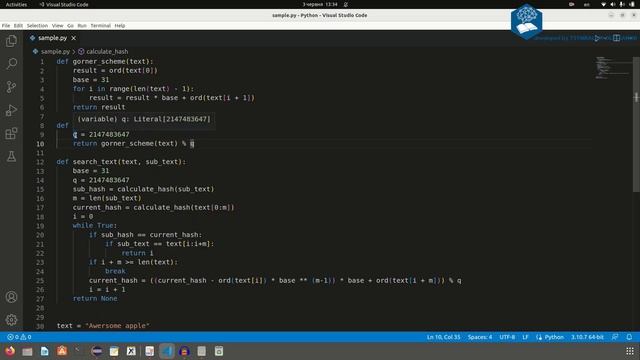Open errors and warnings in status bar
Image resolution: width=640 pixels, height=360 pixels.
tap(19, 337)
